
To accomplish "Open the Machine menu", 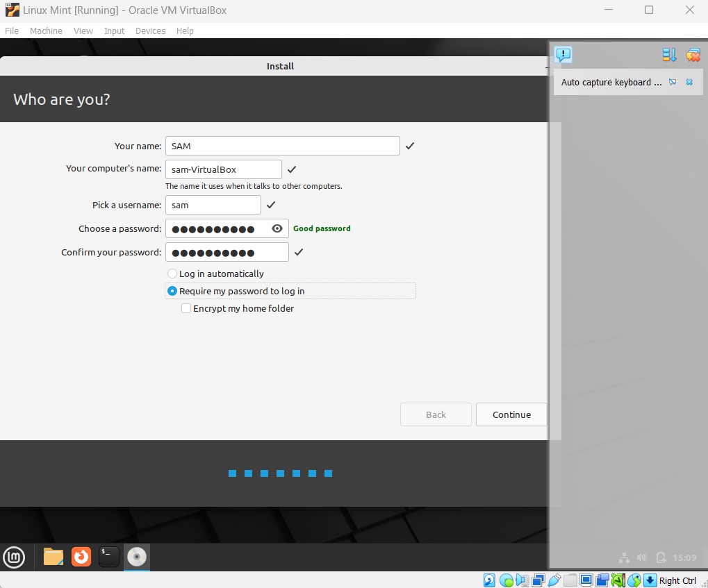I will [x=46, y=31].
